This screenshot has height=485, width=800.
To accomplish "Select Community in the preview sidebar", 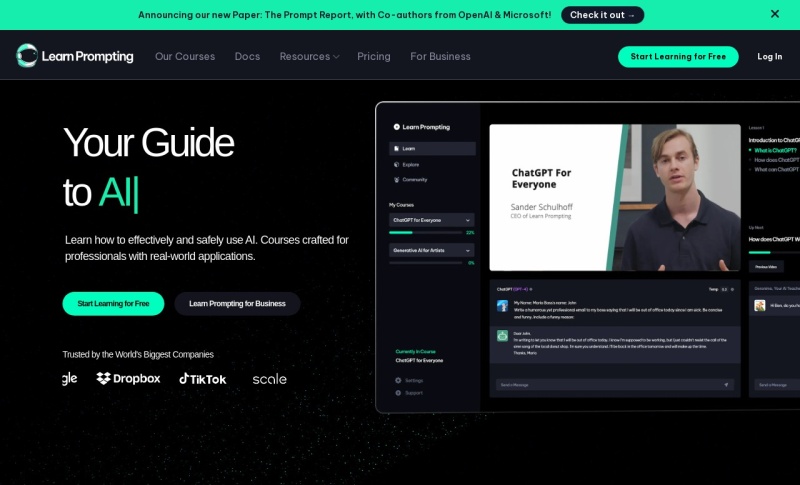I will coord(411,180).
